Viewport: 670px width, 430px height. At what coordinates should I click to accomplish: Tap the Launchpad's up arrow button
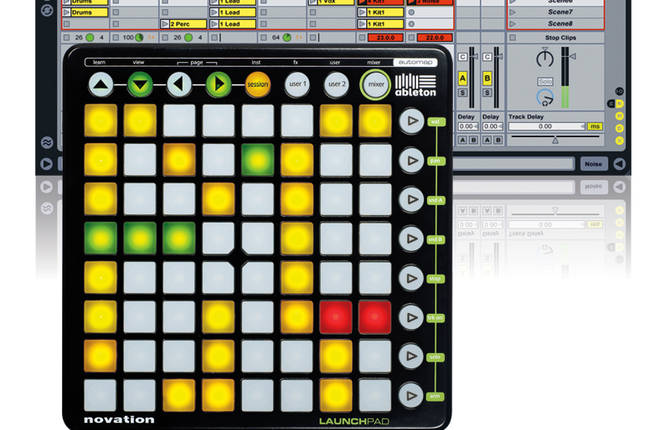pos(101,84)
